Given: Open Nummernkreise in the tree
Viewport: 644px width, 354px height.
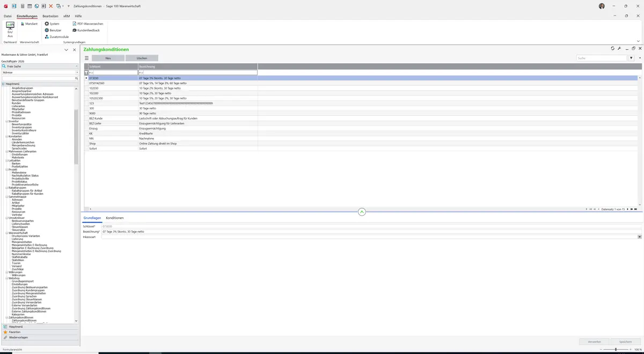Looking at the screenshot, I should pos(21,254).
